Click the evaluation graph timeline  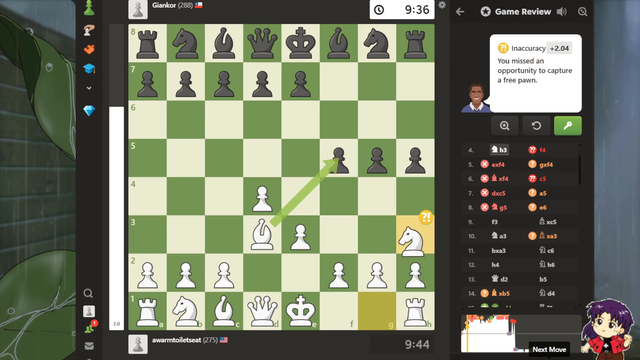pos(521,333)
